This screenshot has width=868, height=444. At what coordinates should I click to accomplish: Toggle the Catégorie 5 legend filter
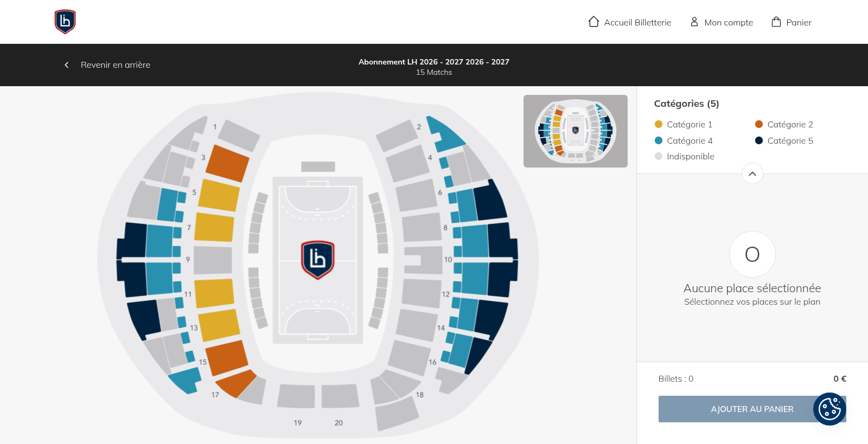point(784,140)
